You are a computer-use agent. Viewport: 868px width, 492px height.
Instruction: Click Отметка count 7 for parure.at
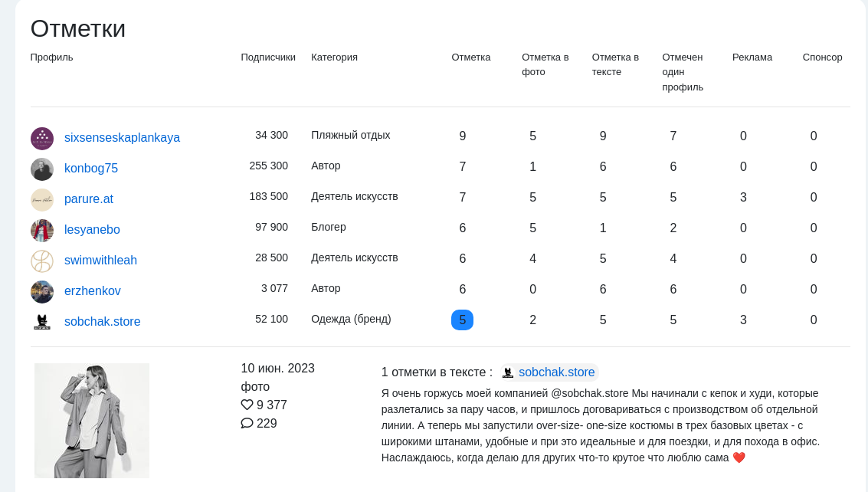coord(462,197)
